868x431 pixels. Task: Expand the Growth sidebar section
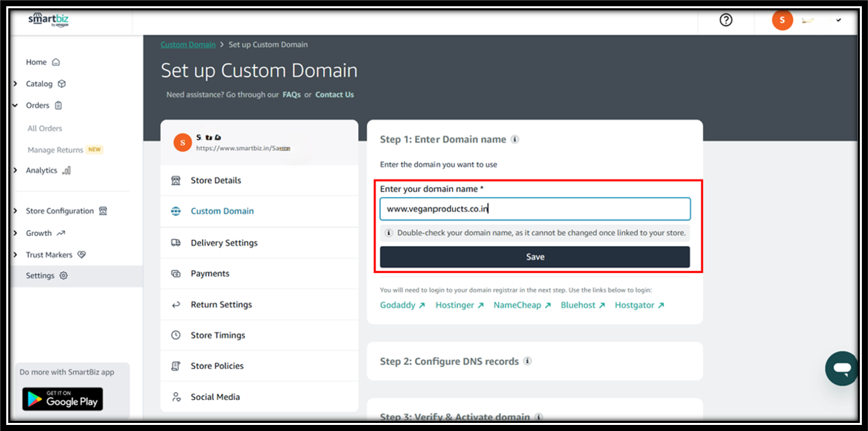[15, 233]
